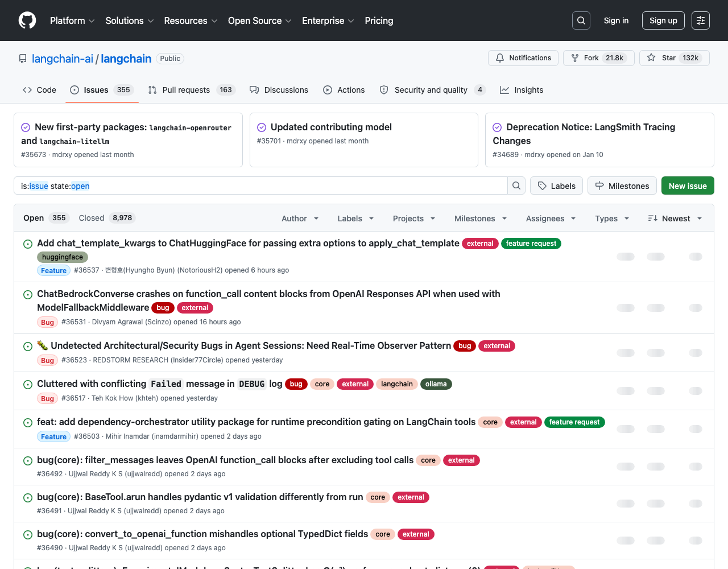The height and width of the screenshot is (569, 728).
Task: Click the New issue button
Action: tap(688, 185)
